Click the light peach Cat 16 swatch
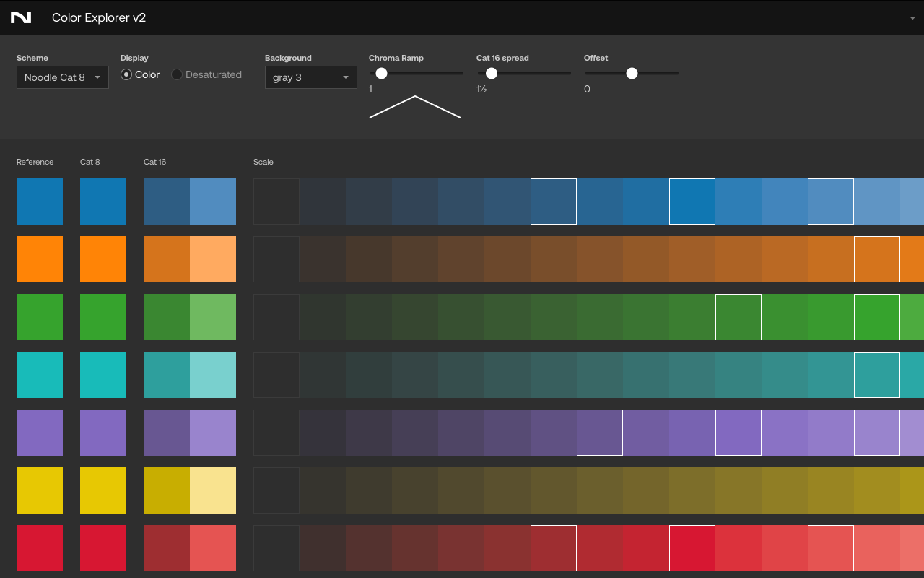The height and width of the screenshot is (578, 924). [x=213, y=259]
